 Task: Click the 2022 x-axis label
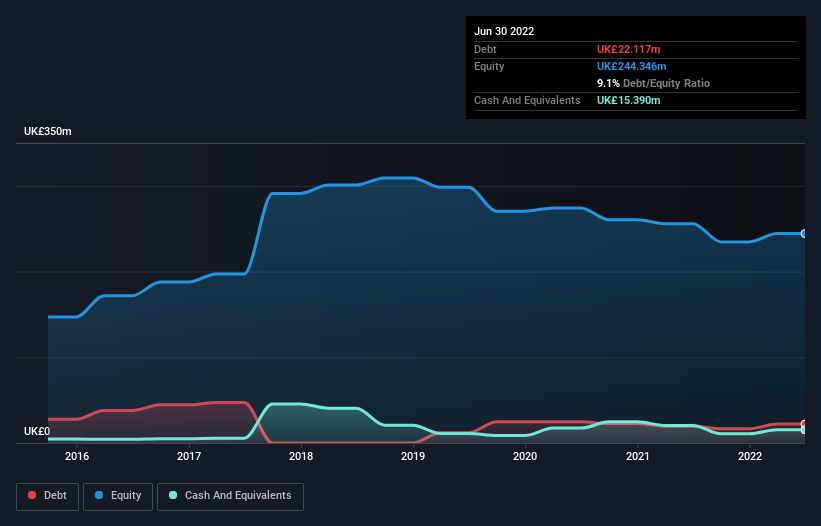pyautogui.click(x=750, y=456)
